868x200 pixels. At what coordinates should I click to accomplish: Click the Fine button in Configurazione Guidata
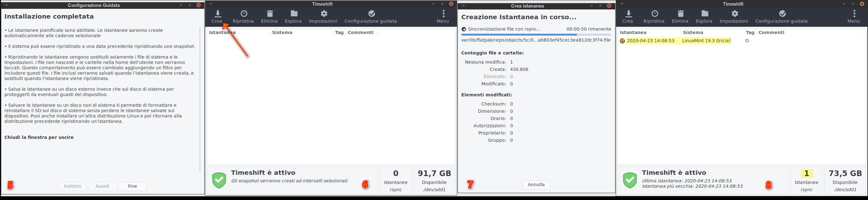(x=132, y=186)
